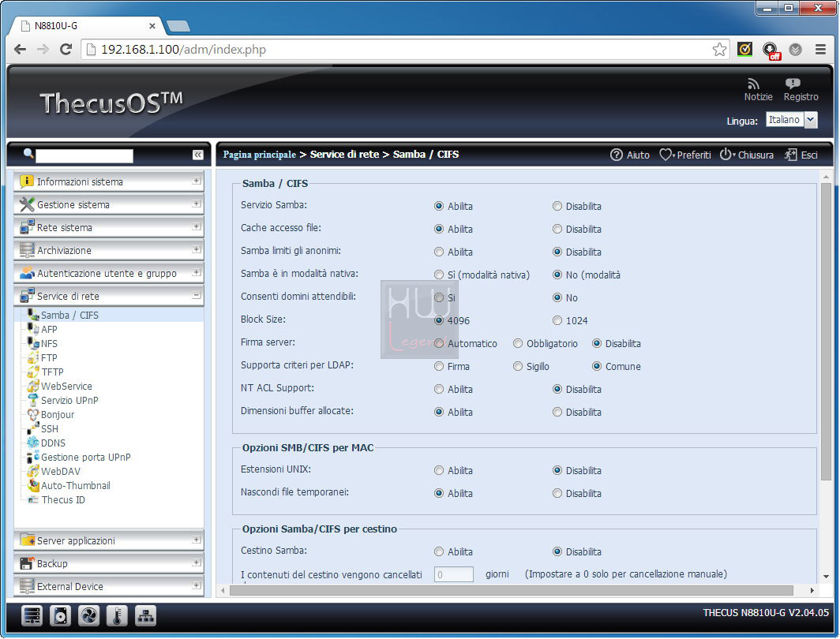Select Abilita for Samba limiti gli anonimi
The image size is (840, 639).
439,252
